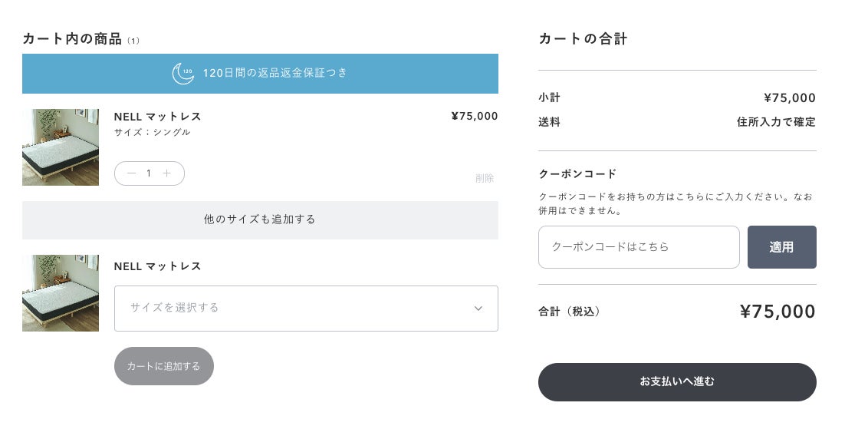Click the second mattress thumbnail by the size selector
The width and height of the screenshot is (868, 439).
61,293
